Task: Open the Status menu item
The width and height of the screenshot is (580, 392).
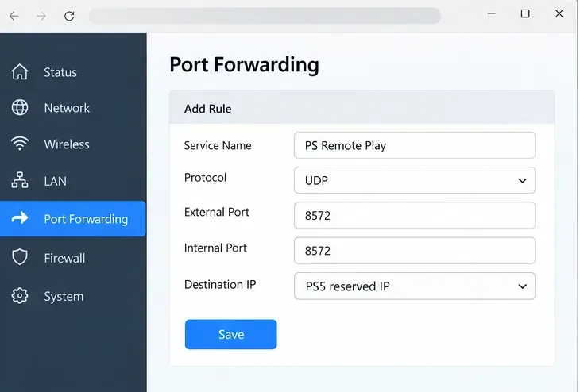Action: click(60, 72)
